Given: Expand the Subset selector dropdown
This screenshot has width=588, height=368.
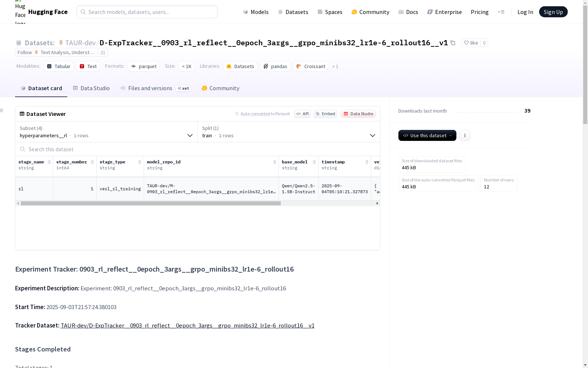Looking at the screenshot, I should coord(107,132).
